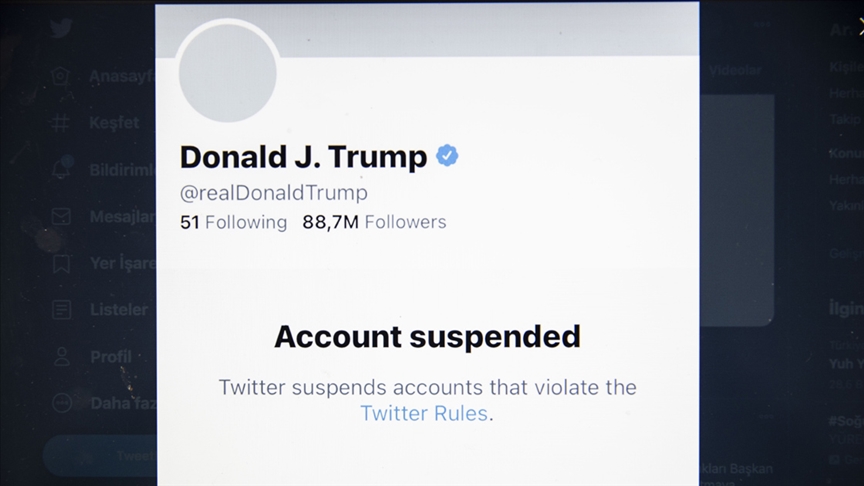
Task: Click the Keşfet hashtag icon
Action: 62,123
